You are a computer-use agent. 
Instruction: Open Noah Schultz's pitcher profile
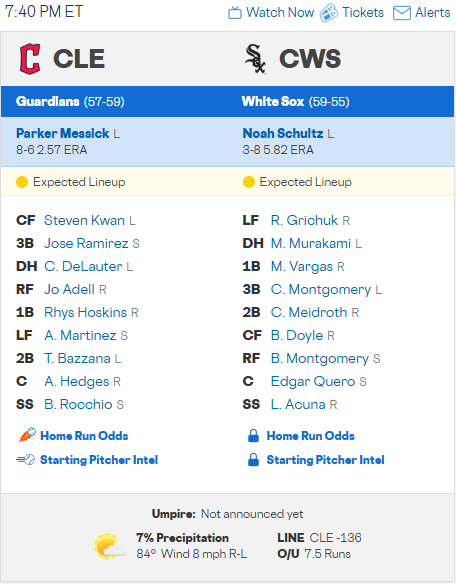click(x=283, y=133)
